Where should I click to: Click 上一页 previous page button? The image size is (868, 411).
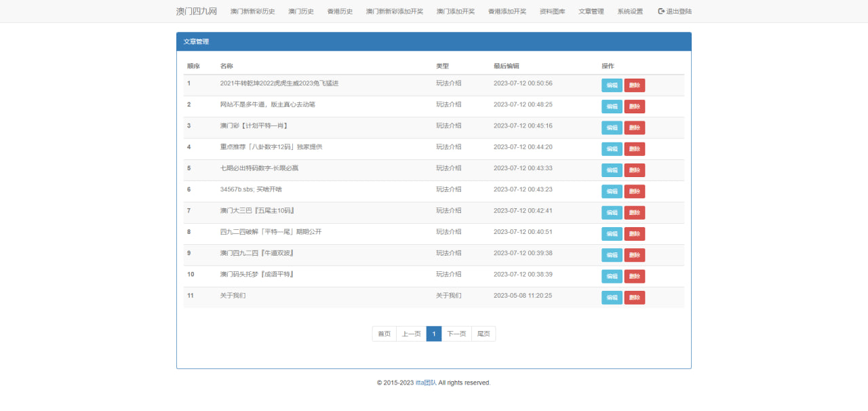click(x=412, y=334)
